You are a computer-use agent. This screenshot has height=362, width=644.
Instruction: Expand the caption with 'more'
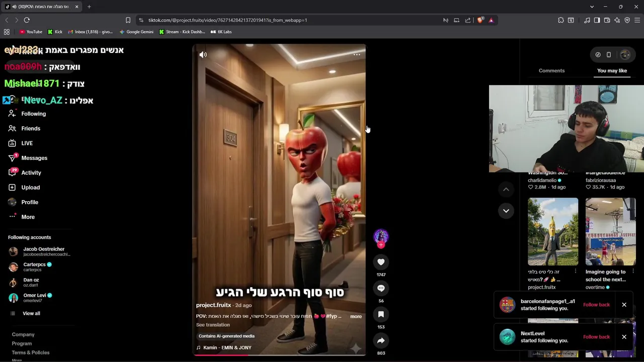356,316
